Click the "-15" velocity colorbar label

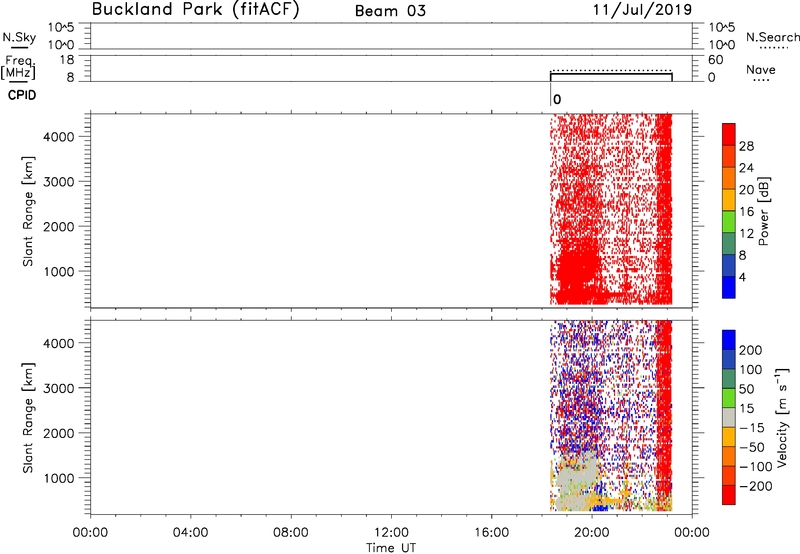(752, 428)
